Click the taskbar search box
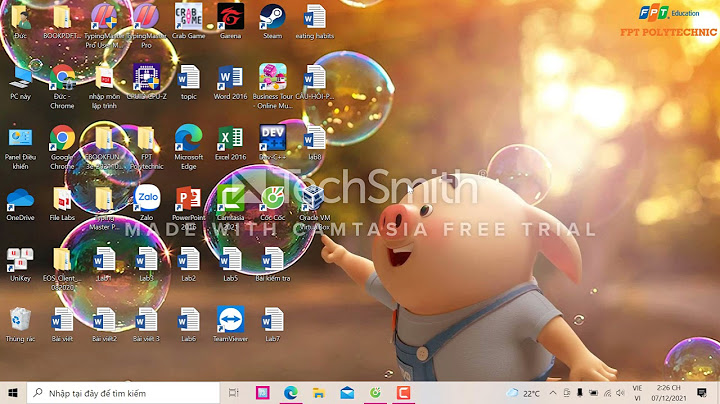Screen dimensions: 720x404 123,393
